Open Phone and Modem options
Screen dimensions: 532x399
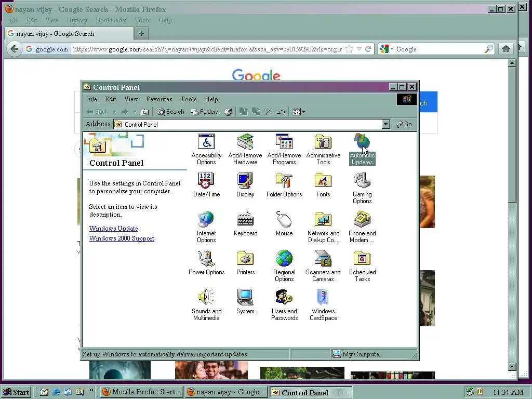pos(362,228)
